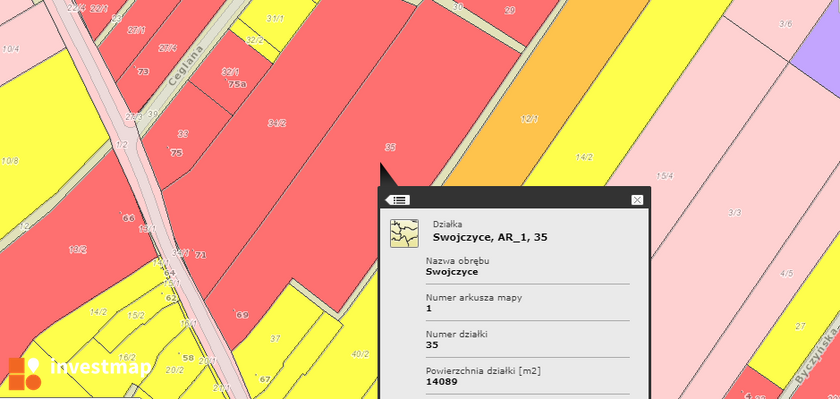Click yellow parcel 14/2 right of orange strip
This screenshot has width=840, height=399.
pos(584,157)
